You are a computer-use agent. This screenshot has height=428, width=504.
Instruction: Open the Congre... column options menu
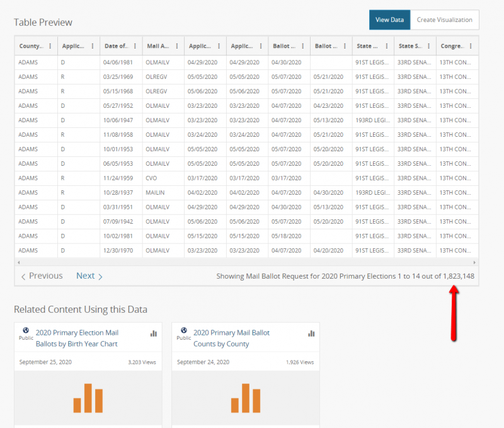[471, 46]
